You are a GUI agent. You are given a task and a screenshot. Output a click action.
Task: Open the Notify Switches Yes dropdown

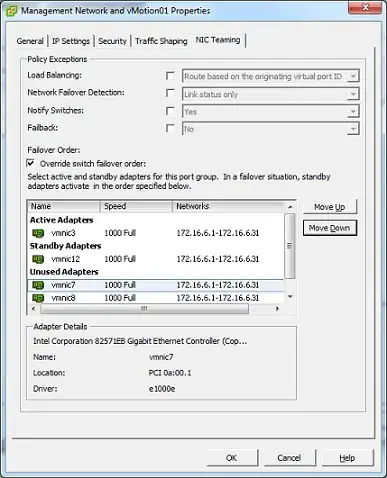point(270,111)
